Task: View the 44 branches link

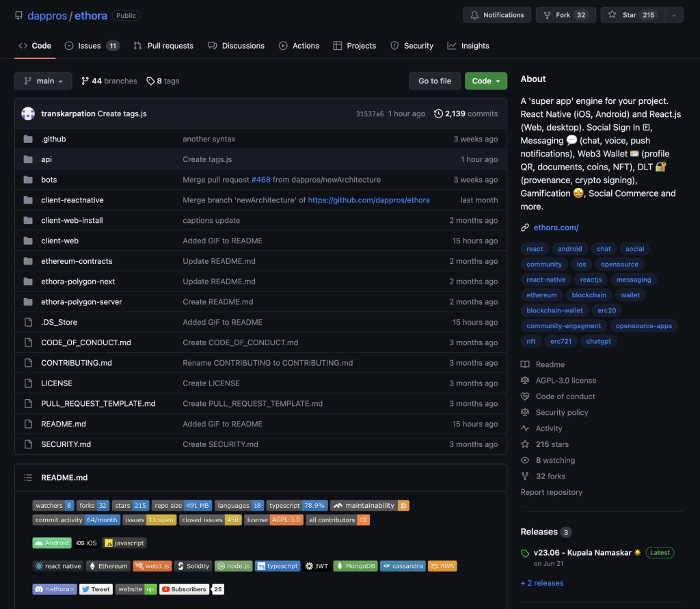Action: (x=109, y=81)
